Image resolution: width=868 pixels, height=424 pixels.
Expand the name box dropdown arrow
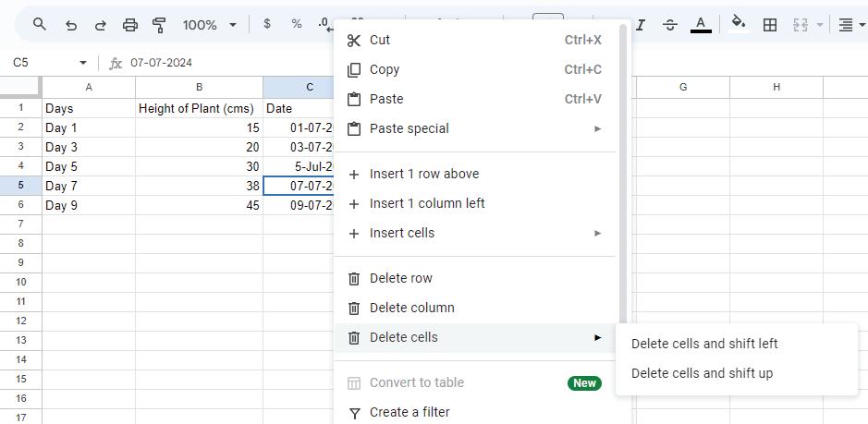[x=83, y=63]
